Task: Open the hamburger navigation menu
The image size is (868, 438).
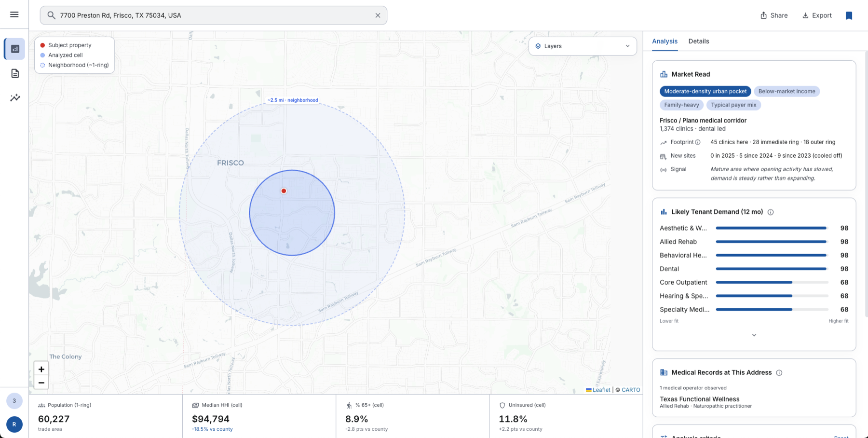Action: 14,14
